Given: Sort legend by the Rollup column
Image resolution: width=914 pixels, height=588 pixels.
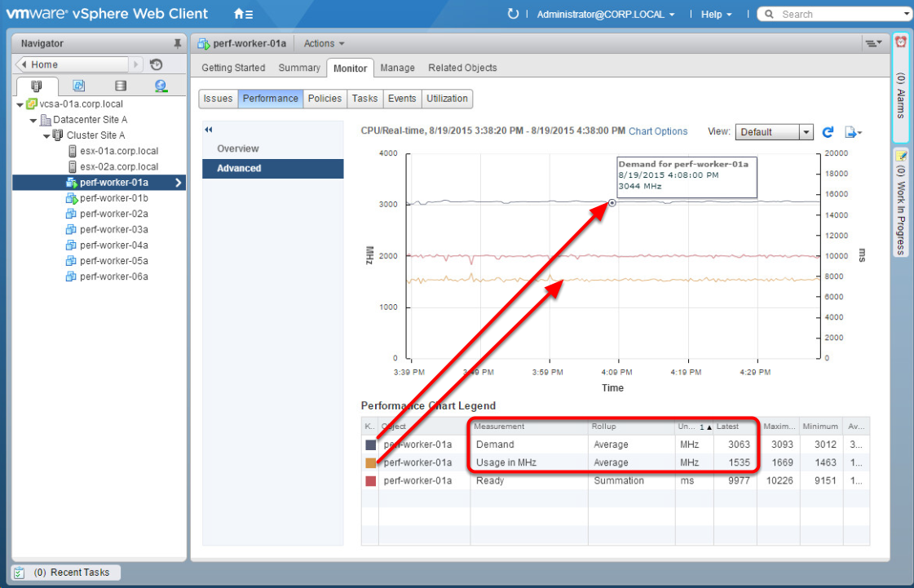Looking at the screenshot, I should [631, 427].
